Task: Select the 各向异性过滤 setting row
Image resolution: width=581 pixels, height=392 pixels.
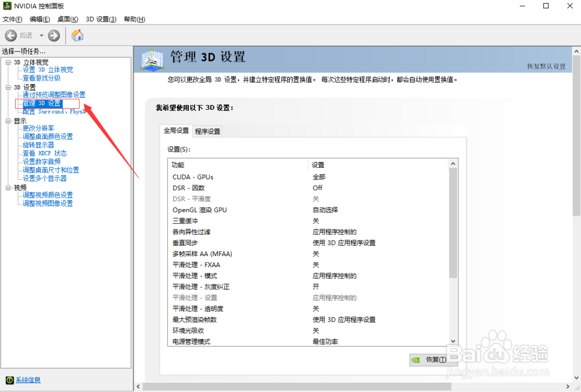Action: pos(309,232)
